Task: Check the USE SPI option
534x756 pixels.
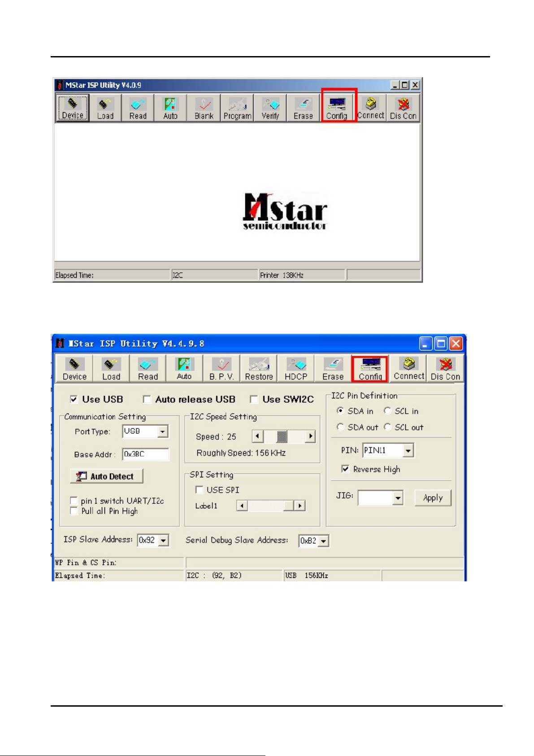Action: (200, 490)
